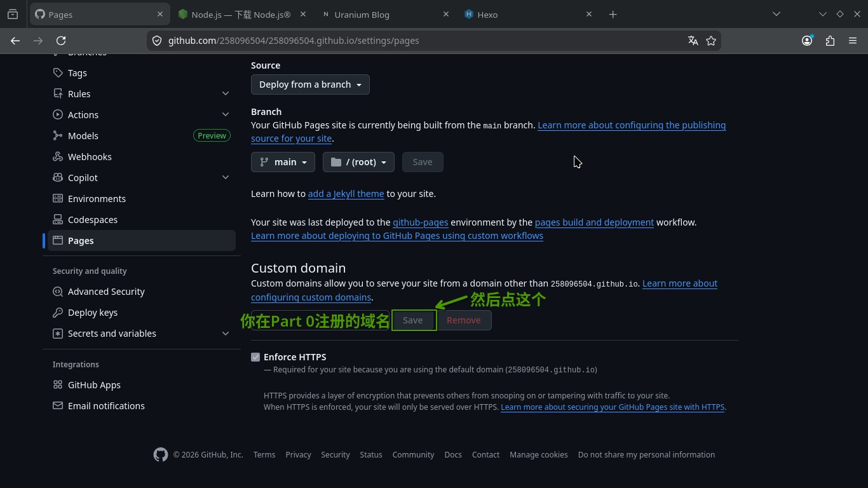Image resolution: width=868 pixels, height=488 pixels.
Task: Open a new browser tab
Action: click(x=613, y=15)
